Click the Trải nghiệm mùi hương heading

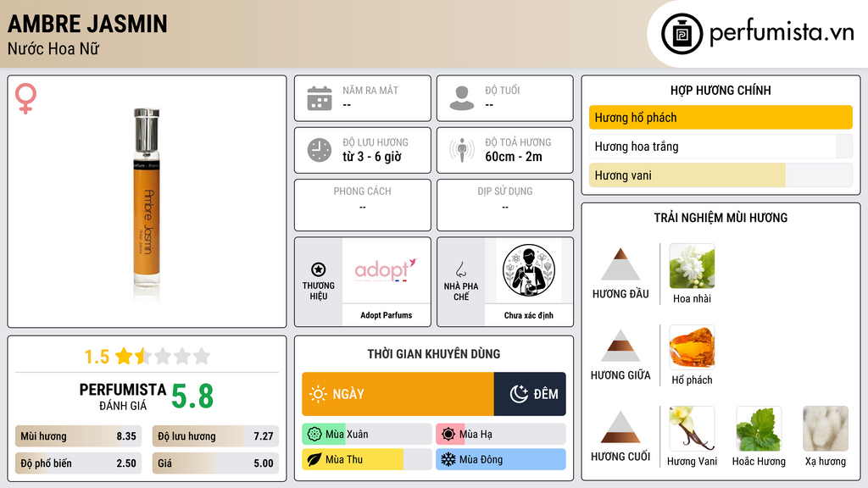[x=721, y=218]
